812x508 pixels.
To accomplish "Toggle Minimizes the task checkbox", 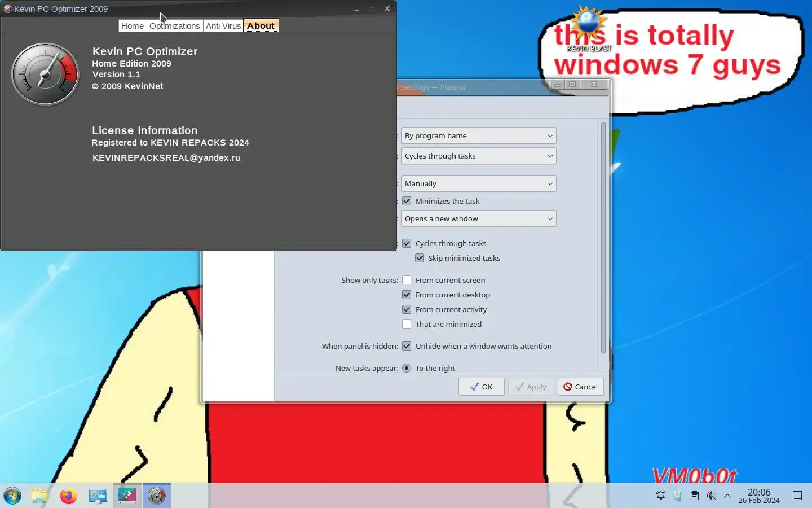I will [407, 201].
